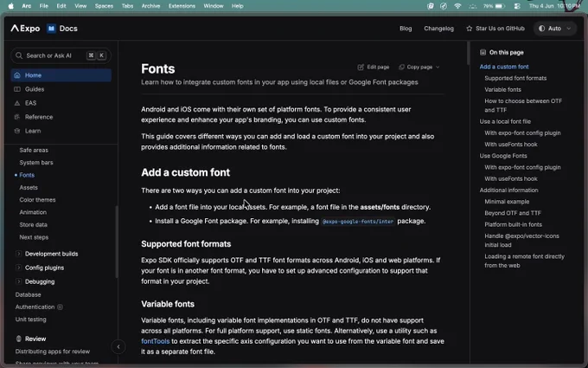Open System bars in sidebar
Screen dimensions: 588x368
tap(36, 163)
